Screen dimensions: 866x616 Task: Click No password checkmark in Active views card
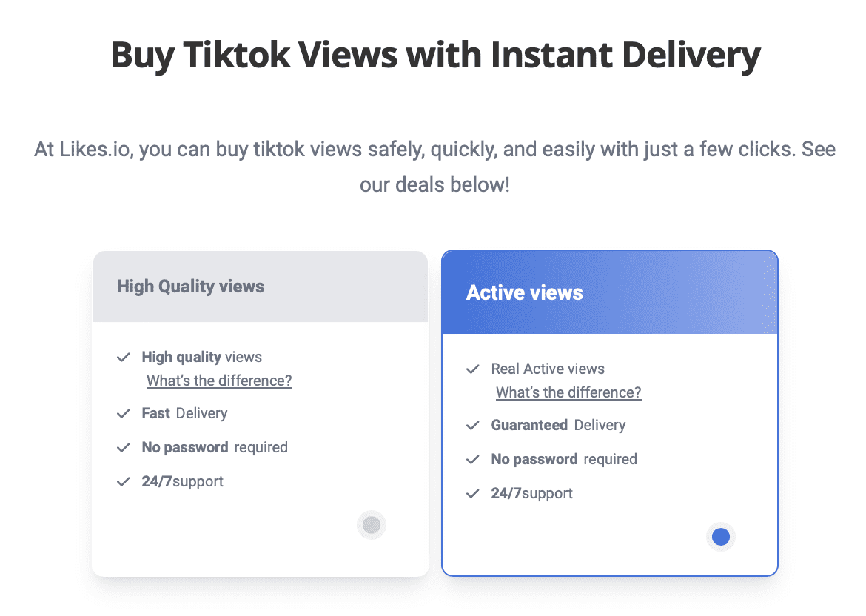click(x=473, y=460)
